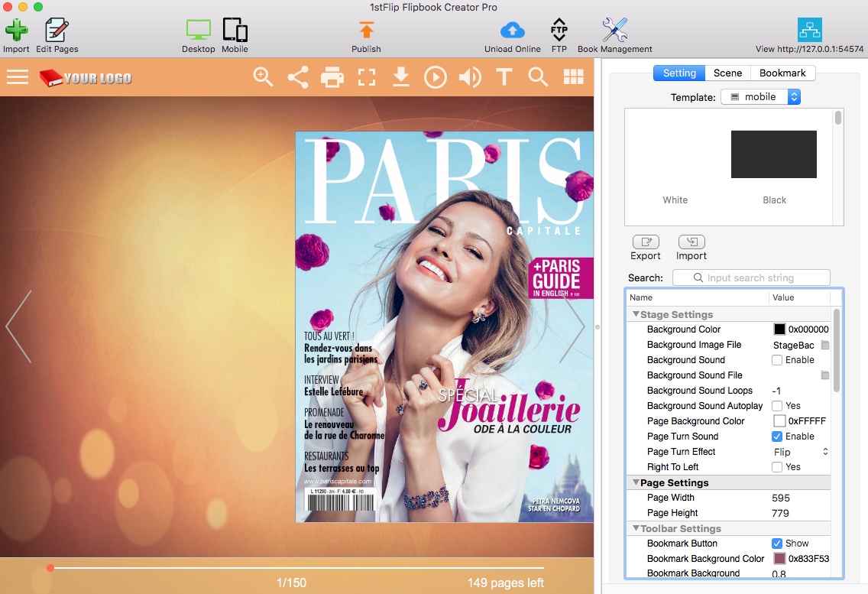Select the Black theme thumbnail
The height and width of the screenshot is (594, 868).
pyautogui.click(x=774, y=154)
